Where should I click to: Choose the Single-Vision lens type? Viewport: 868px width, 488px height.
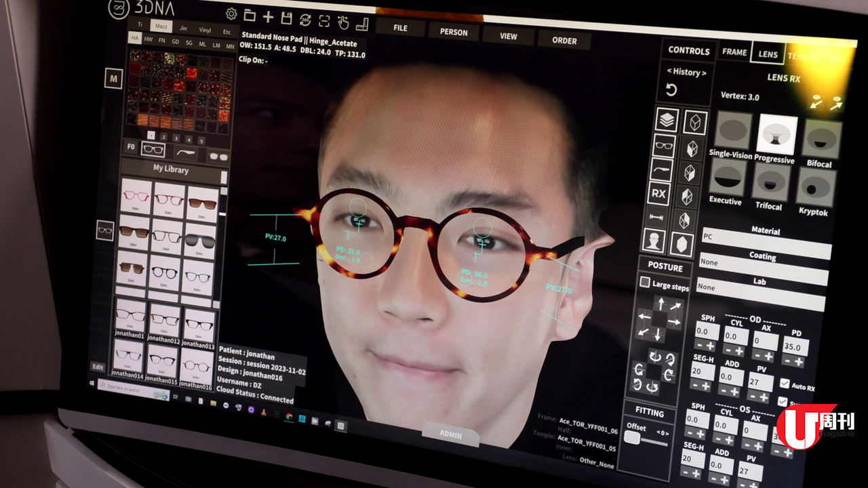(733, 130)
